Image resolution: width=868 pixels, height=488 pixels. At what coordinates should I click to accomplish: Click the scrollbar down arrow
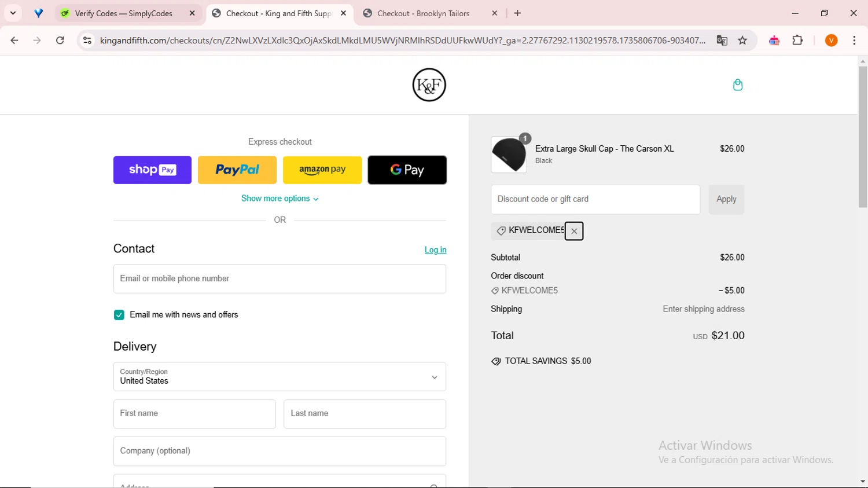(863, 482)
